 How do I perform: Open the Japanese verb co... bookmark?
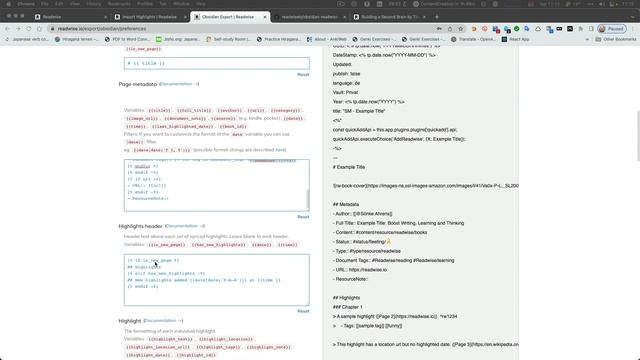tap(27, 39)
